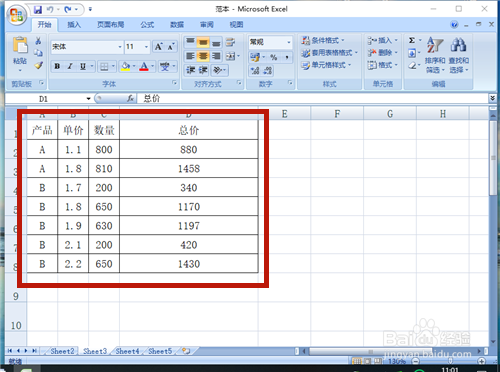Apply yellow fill color to cell
The width and height of the screenshot is (500, 372).
pyautogui.click(x=125, y=67)
